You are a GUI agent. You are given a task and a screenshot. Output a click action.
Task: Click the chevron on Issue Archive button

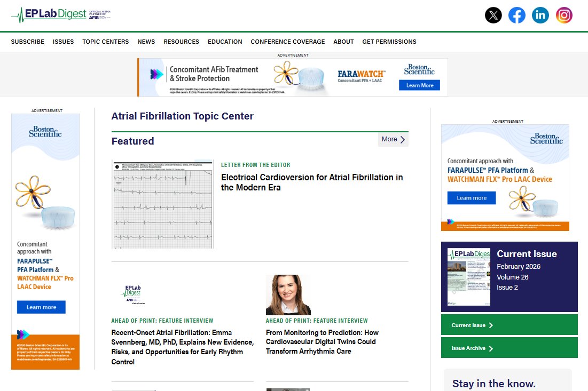click(x=491, y=348)
